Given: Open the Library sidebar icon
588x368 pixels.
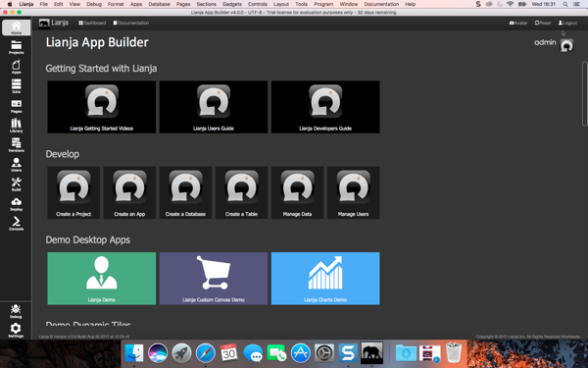Looking at the screenshot, I should pyautogui.click(x=16, y=126).
